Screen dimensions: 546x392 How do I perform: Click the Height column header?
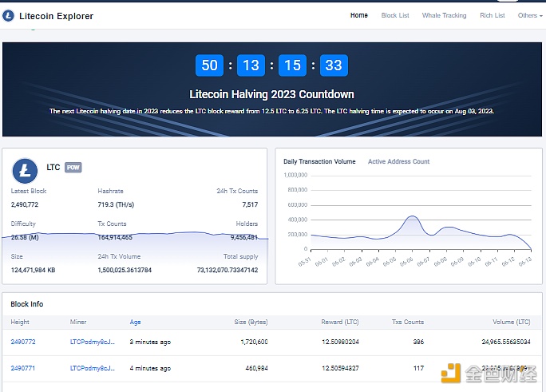tap(20, 322)
